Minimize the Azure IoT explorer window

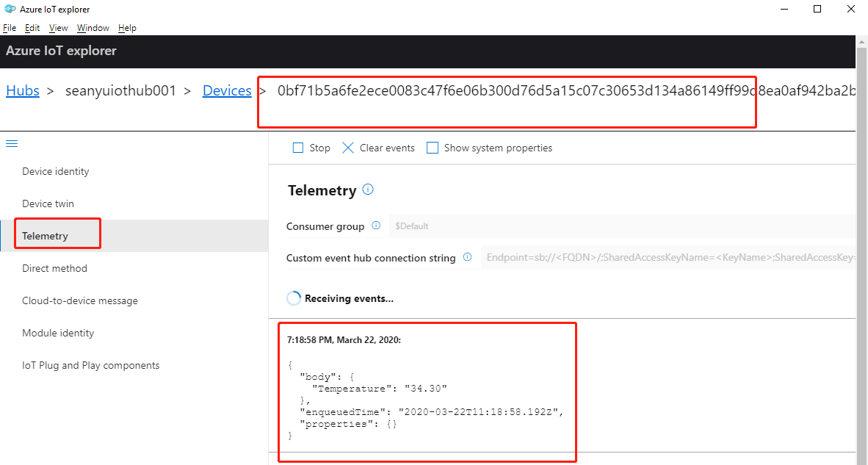pos(784,9)
